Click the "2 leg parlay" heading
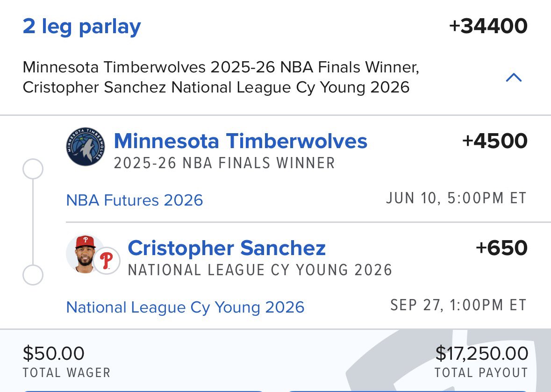The height and width of the screenshot is (392, 551). [82, 27]
